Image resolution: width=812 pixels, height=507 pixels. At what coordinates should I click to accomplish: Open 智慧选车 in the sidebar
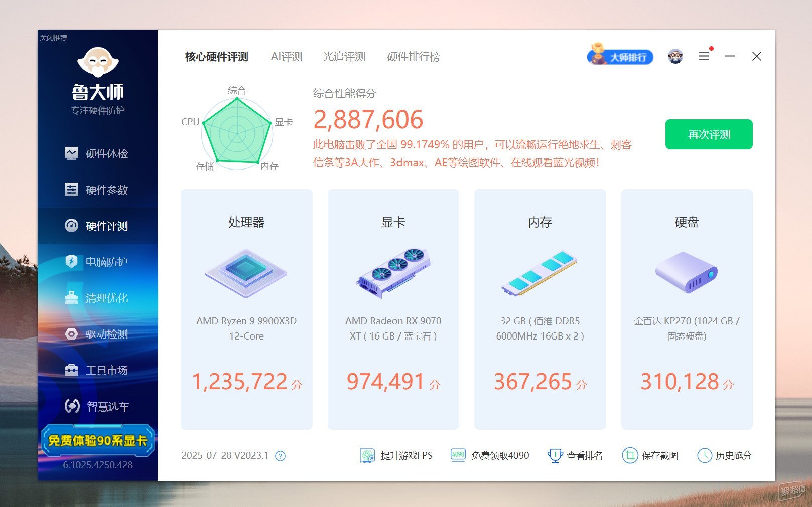98,406
